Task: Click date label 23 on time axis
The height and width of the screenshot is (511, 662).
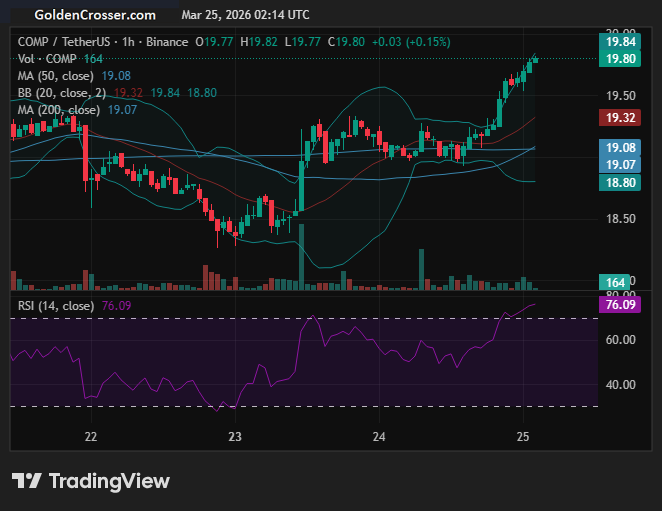Action: pyautogui.click(x=235, y=437)
